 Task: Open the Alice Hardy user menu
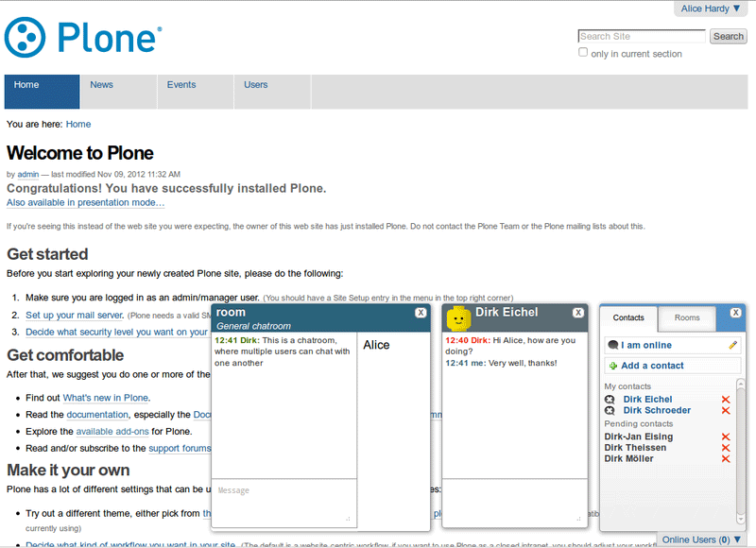pos(711,9)
